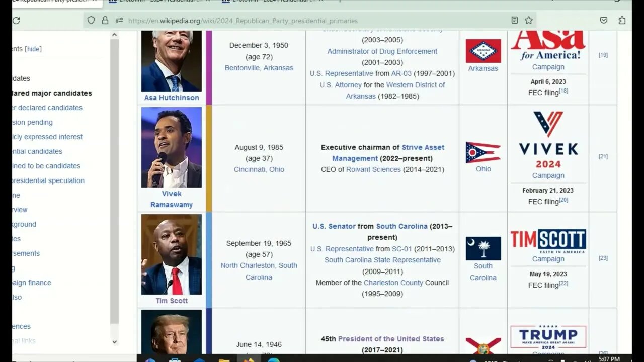
Task: Follow the Cincinnati, Ohio link
Action: click(259, 169)
